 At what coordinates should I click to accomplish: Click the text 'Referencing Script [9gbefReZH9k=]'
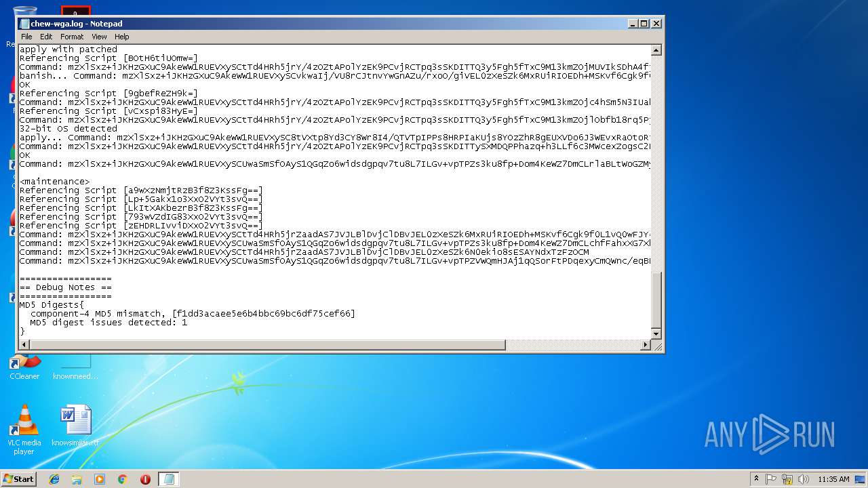109,94
